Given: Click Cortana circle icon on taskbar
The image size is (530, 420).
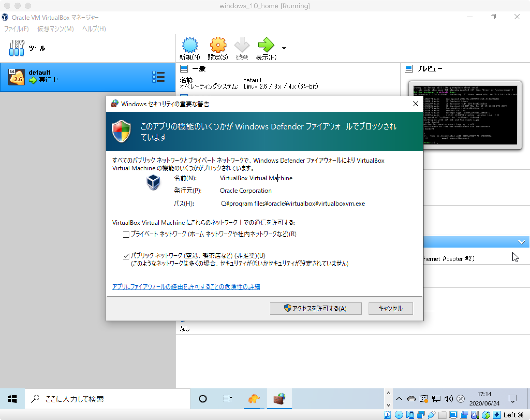Looking at the screenshot, I should (x=203, y=399).
